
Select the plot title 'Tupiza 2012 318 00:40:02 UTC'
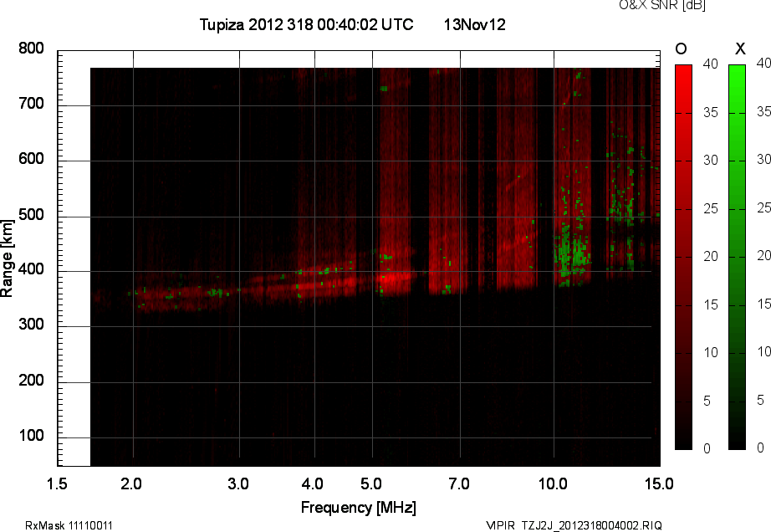(306, 25)
